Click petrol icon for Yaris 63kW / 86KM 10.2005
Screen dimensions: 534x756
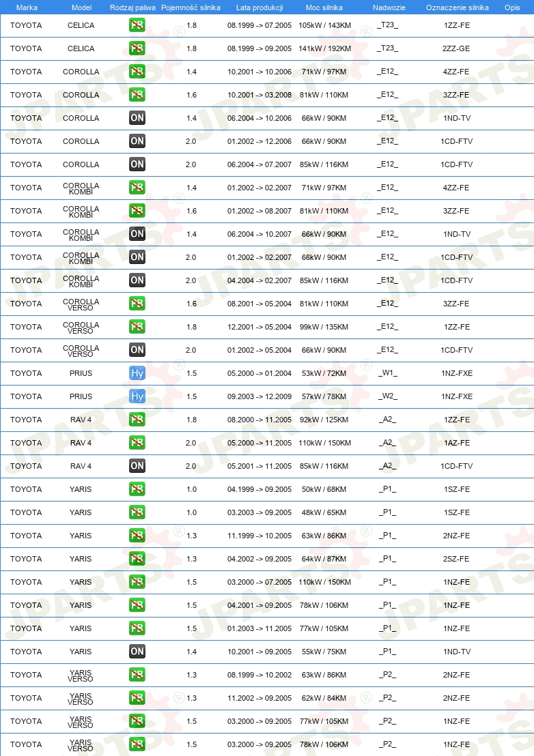(x=137, y=535)
